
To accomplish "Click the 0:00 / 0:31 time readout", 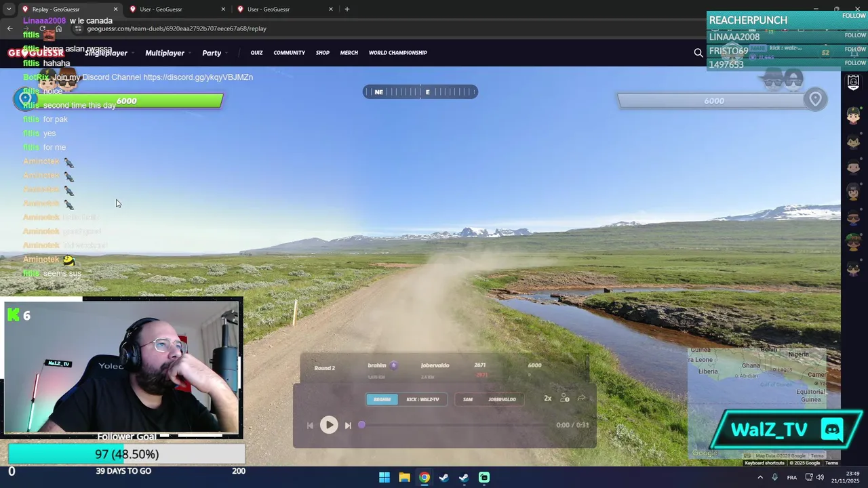I will (573, 425).
